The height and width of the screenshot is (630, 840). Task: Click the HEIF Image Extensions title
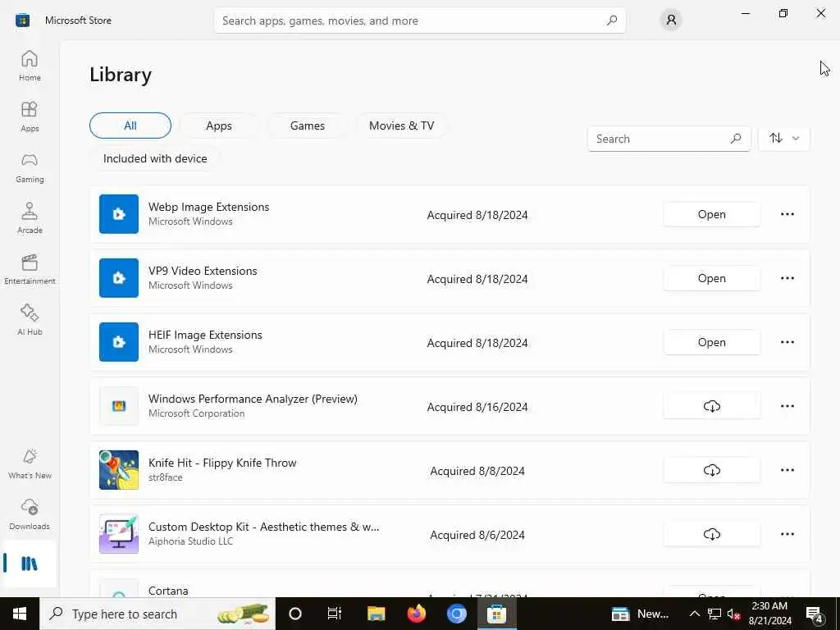pyautogui.click(x=205, y=335)
